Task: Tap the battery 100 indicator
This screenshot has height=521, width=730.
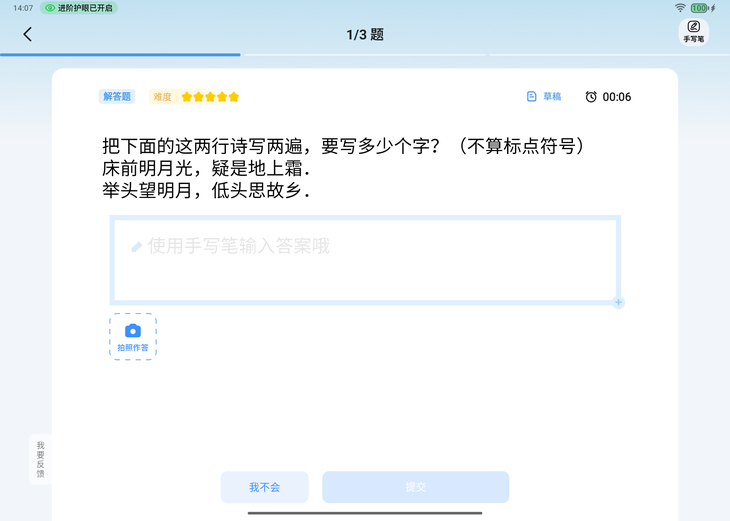Action: [x=699, y=8]
